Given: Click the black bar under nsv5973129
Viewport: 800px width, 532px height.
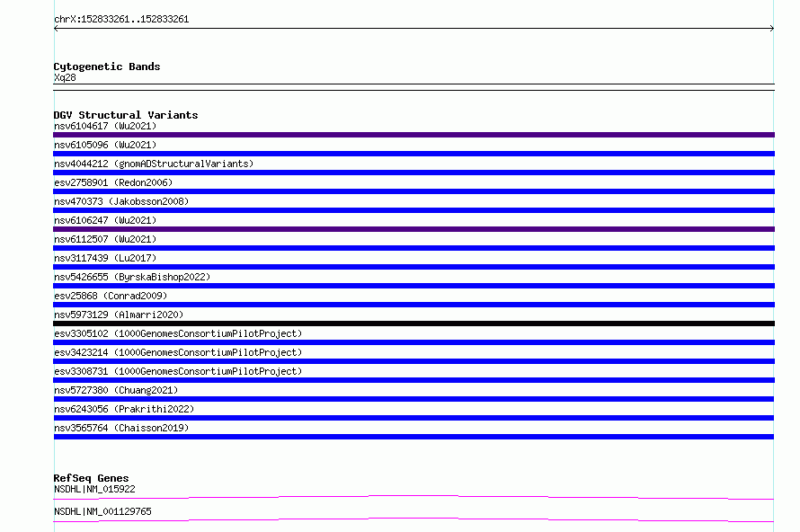Looking at the screenshot, I should click(x=413, y=324).
